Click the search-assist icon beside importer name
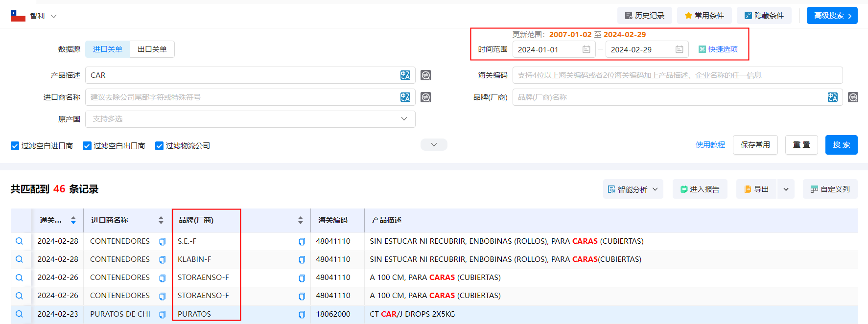 click(x=426, y=97)
